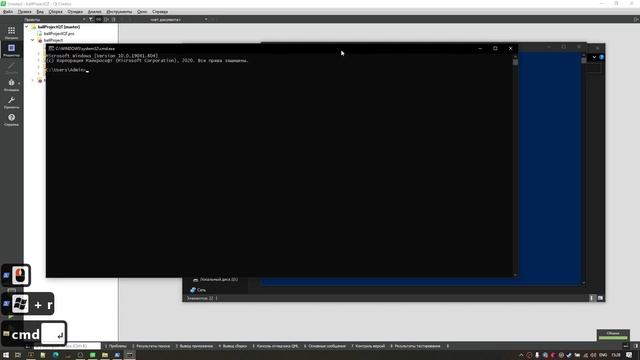The width and height of the screenshot is (640, 360).
Task: Open the Отладка menu
Action: tap(75, 12)
